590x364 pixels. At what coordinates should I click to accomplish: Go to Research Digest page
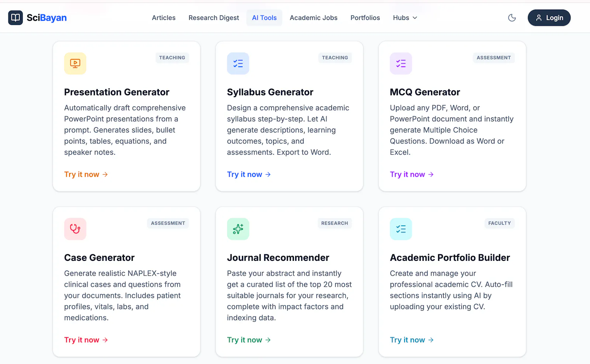click(214, 18)
